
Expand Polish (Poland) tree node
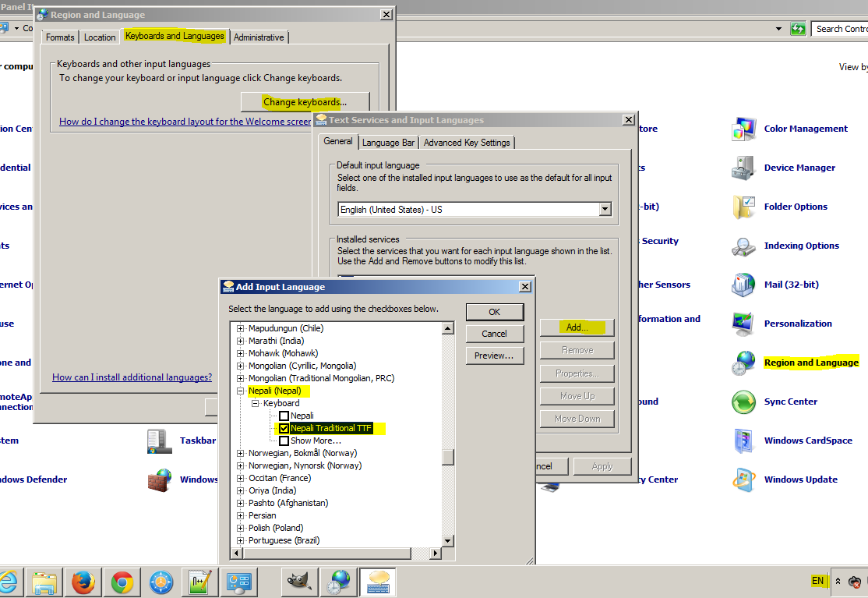240,529
